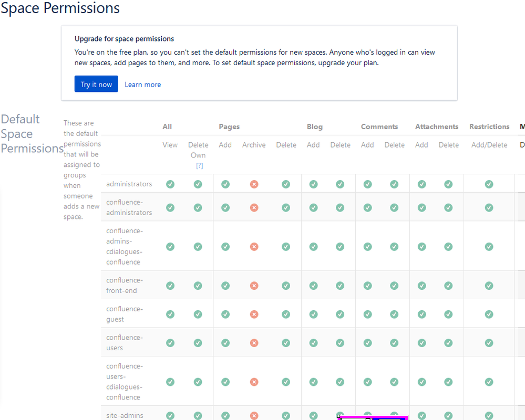Click the Space Permissions page title

(60, 8)
